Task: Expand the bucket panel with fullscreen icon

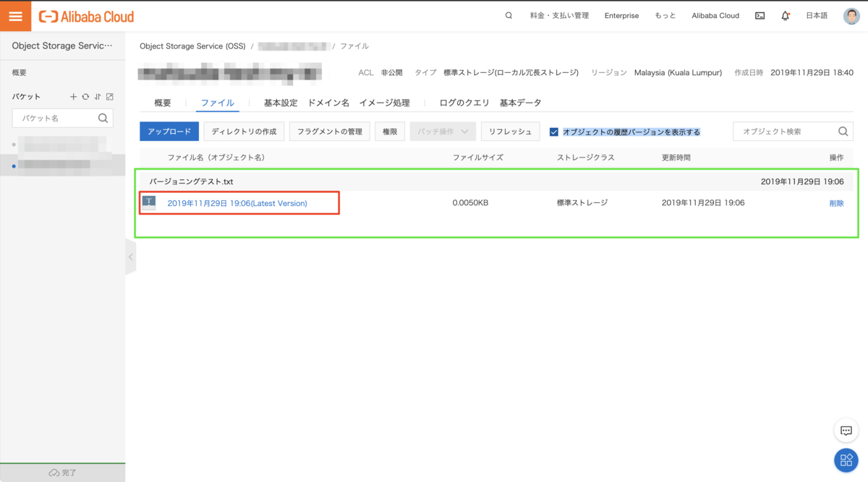Action: [109, 97]
